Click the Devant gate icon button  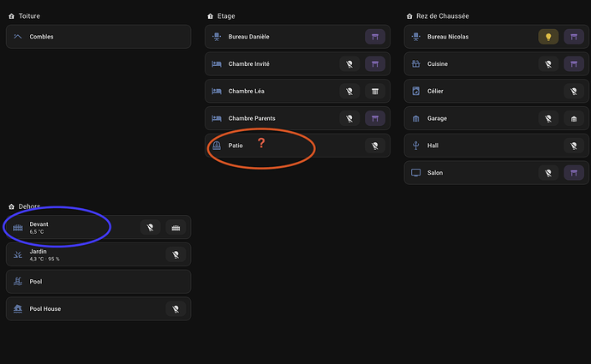[x=176, y=228]
